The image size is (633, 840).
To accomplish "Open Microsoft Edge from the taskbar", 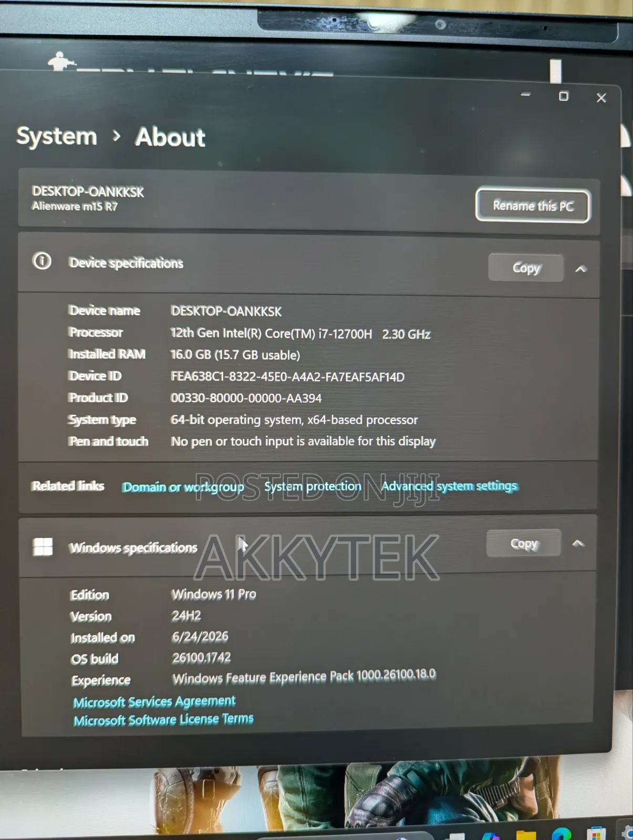I will 562,834.
